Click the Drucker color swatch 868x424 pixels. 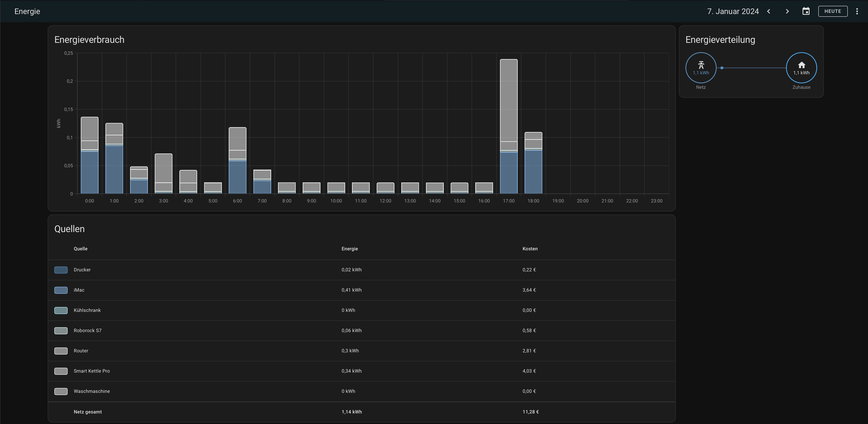coord(61,270)
